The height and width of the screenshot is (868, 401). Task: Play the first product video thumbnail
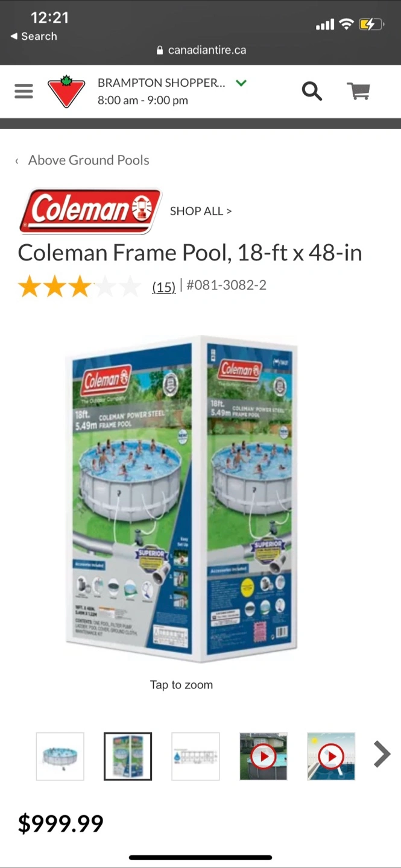tap(264, 756)
